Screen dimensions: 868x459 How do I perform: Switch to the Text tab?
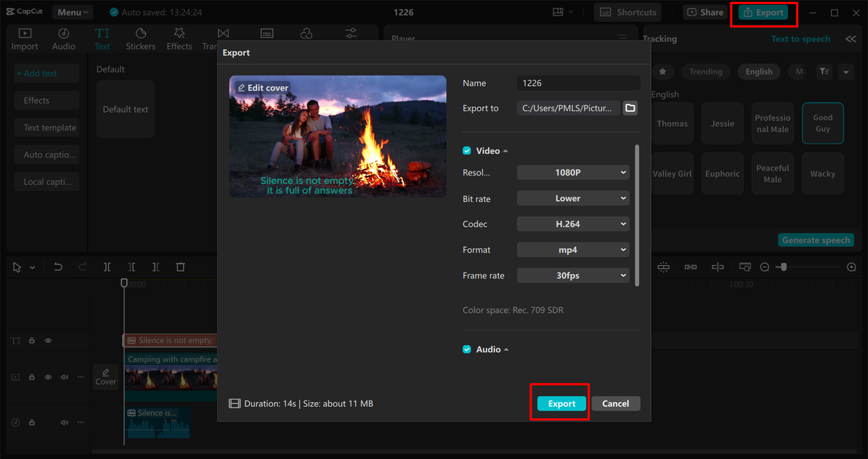102,39
